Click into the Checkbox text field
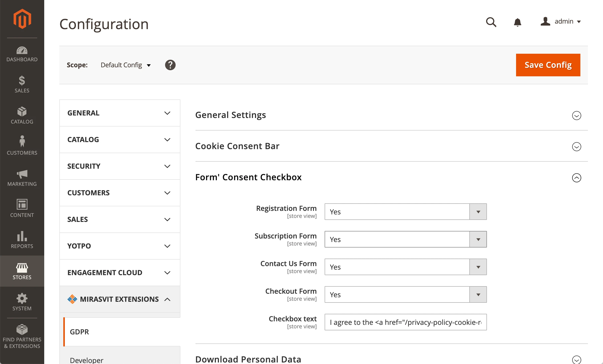The width and height of the screenshot is (603, 364). tap(405, 322)
